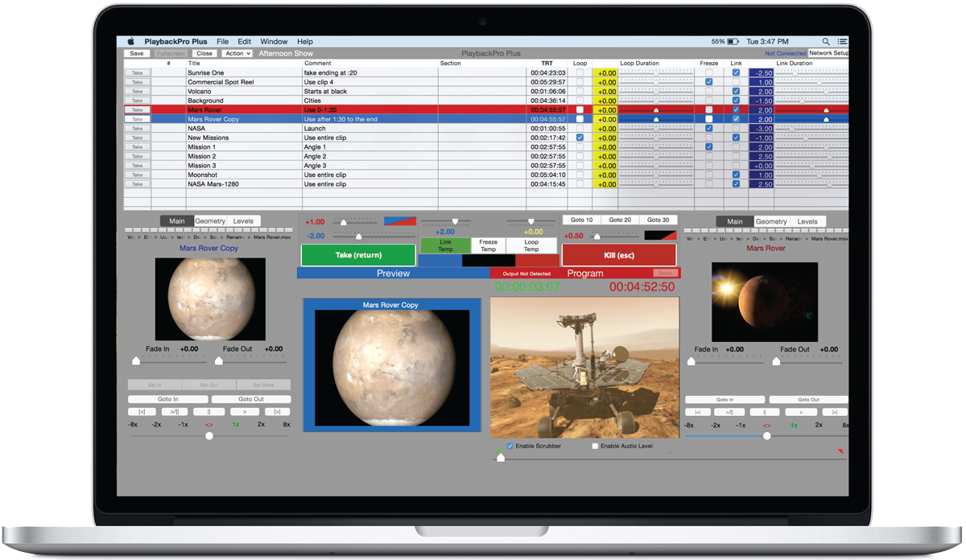Skip to start in right Mars Rover transport
The width and height of the screenshot is (966, 560).
click(697, 412)
